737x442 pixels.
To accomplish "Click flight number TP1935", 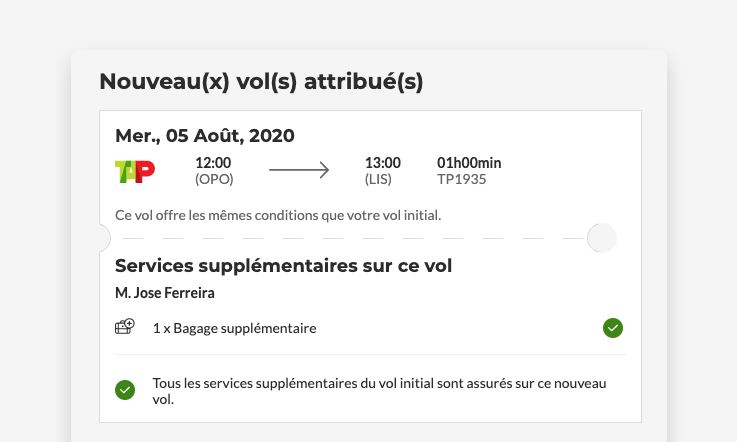I will point(462,180).
